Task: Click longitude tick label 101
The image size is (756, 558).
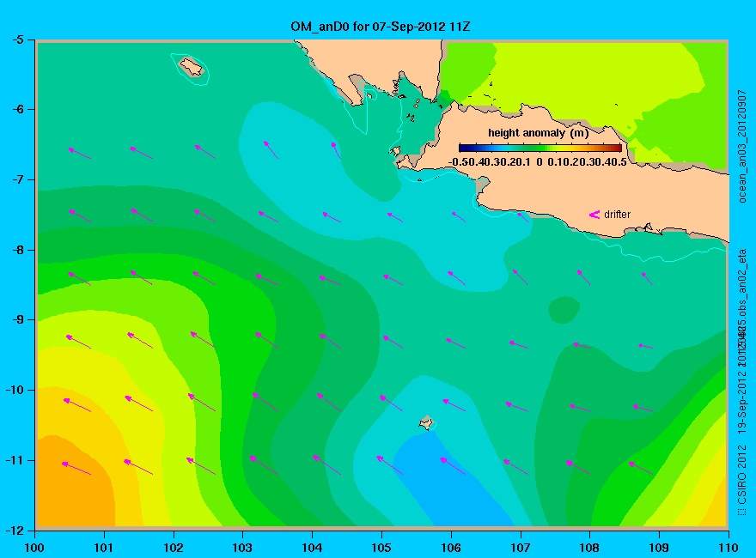Action: [x=104, y=548]
